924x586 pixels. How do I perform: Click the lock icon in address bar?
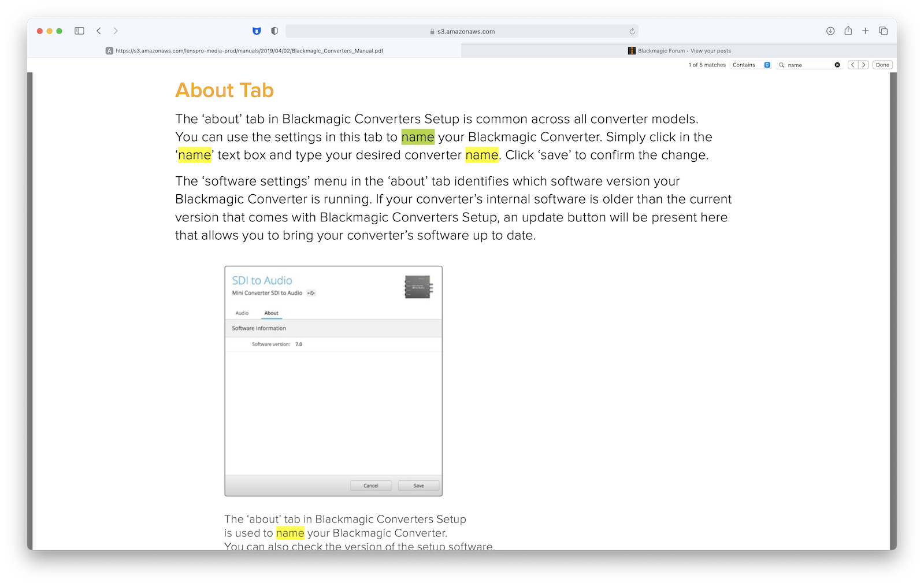[x=432, y=32]
